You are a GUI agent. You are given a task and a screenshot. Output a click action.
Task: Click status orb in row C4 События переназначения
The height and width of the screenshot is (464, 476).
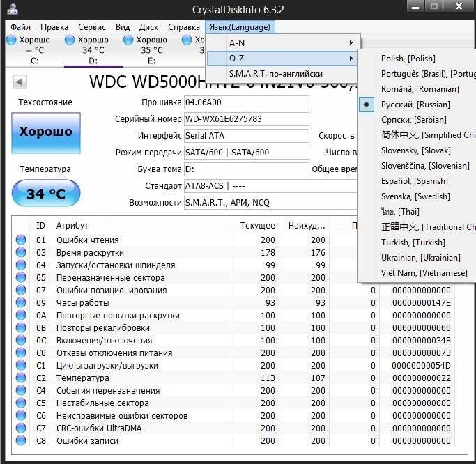(21, 390)
